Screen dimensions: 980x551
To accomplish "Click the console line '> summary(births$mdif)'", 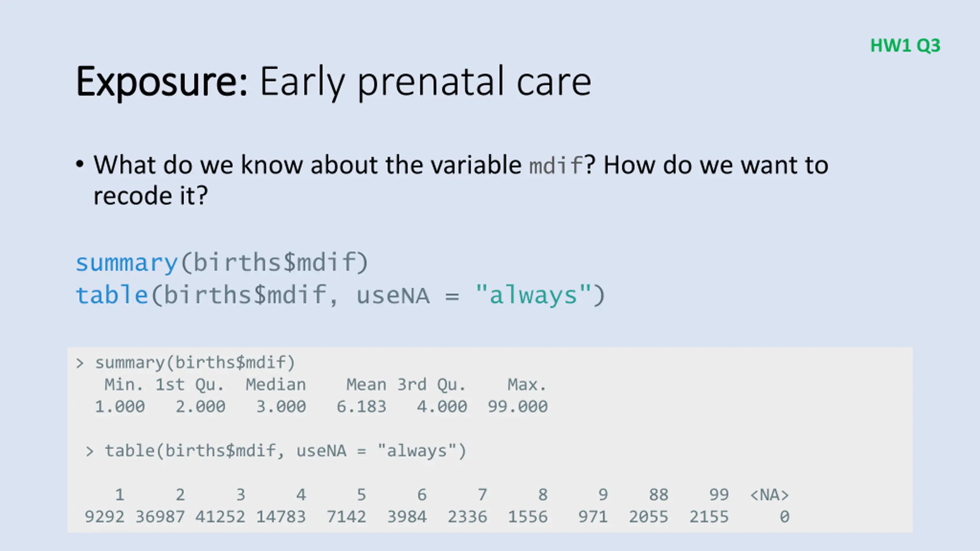I will click(186, 362).
